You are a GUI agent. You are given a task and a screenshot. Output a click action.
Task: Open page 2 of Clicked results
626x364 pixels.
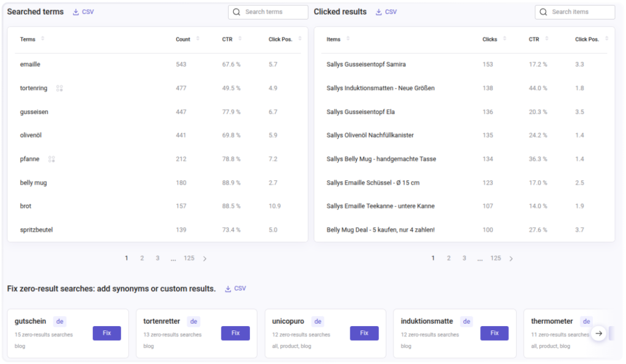pos(448,258)
